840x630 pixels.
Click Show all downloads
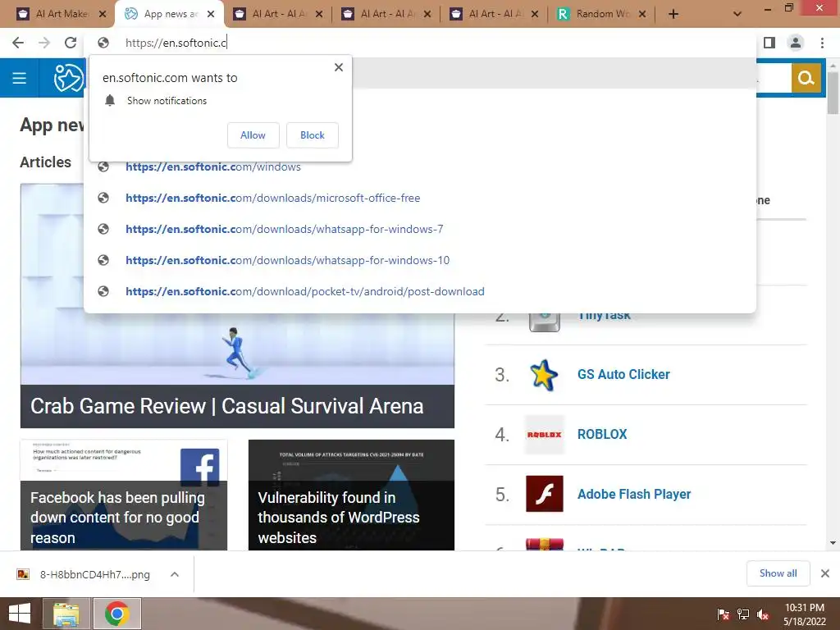[778, 573]
